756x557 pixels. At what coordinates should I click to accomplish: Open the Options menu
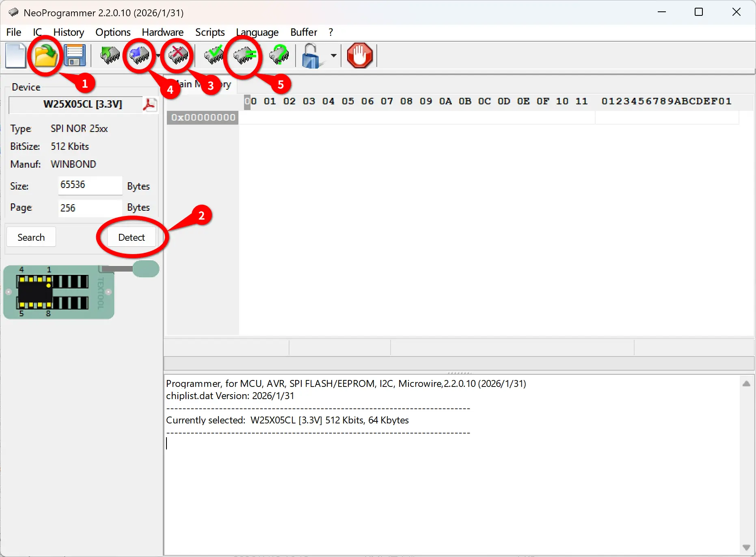(113, 32)
